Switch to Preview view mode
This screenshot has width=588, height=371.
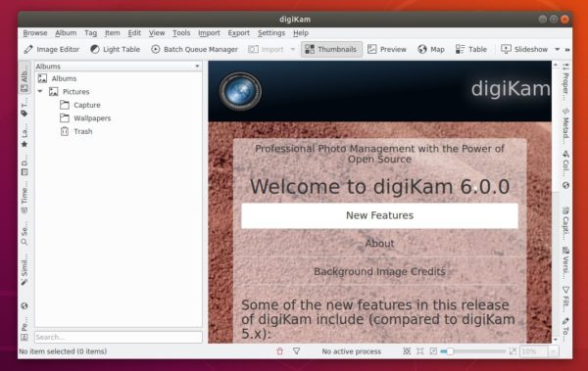(387, 49)
